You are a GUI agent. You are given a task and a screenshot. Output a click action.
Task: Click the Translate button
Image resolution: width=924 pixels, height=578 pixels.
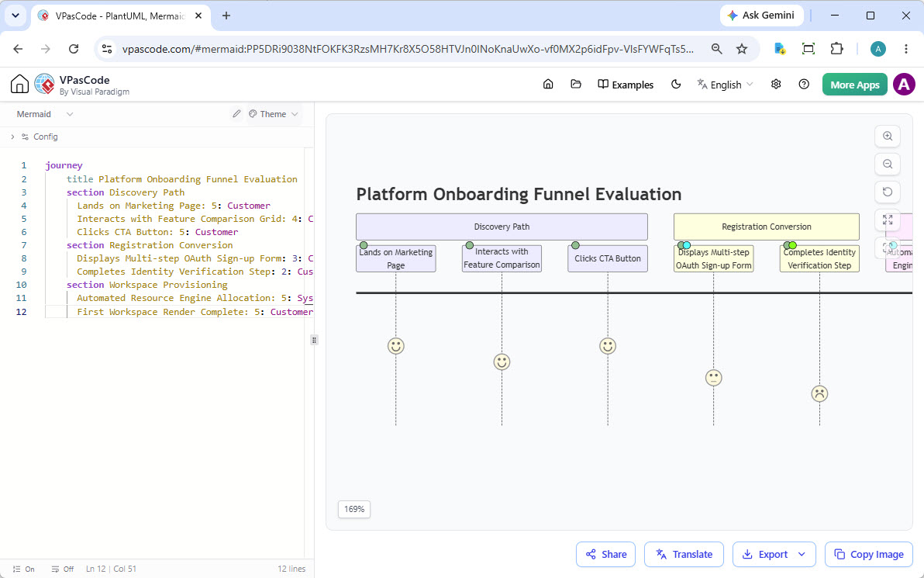tap(684, 555)
